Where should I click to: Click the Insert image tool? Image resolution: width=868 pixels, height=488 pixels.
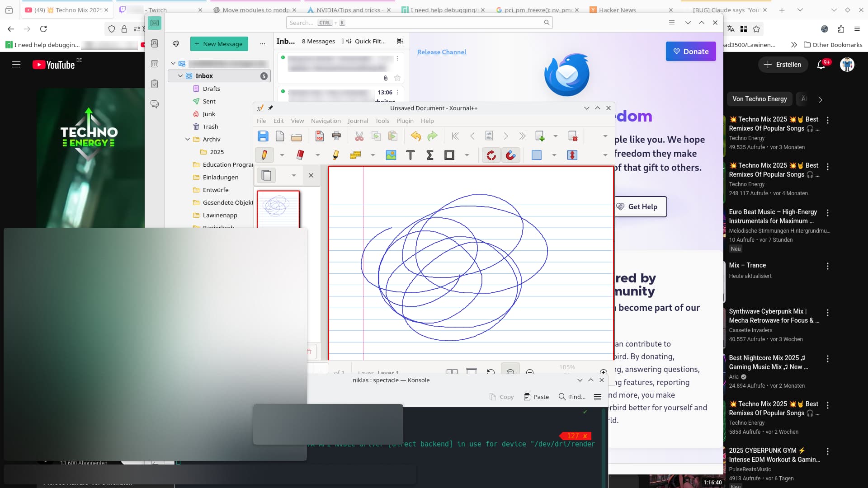[x=391, y=155]
